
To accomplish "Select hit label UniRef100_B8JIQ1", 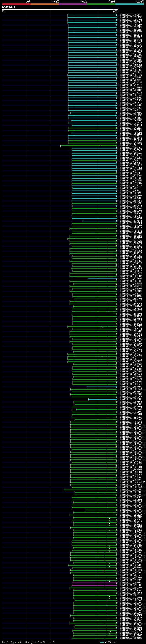I will [x=131, y=638].
